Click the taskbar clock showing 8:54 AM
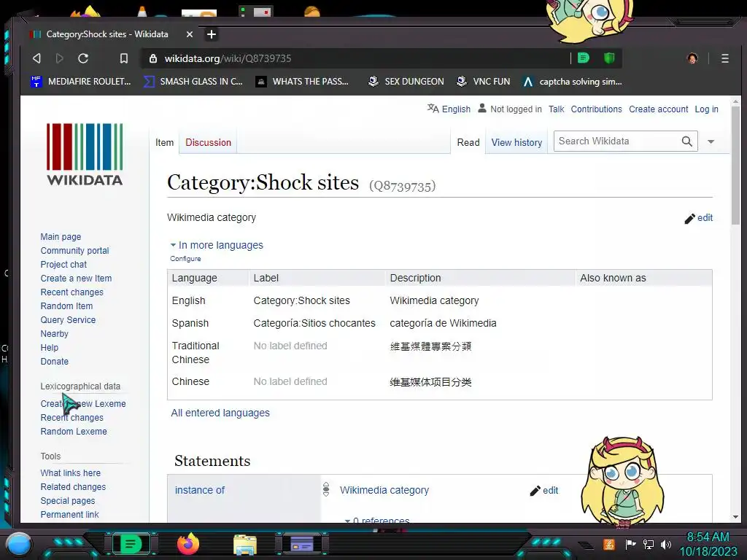747x560 pixels. [708, 537]
